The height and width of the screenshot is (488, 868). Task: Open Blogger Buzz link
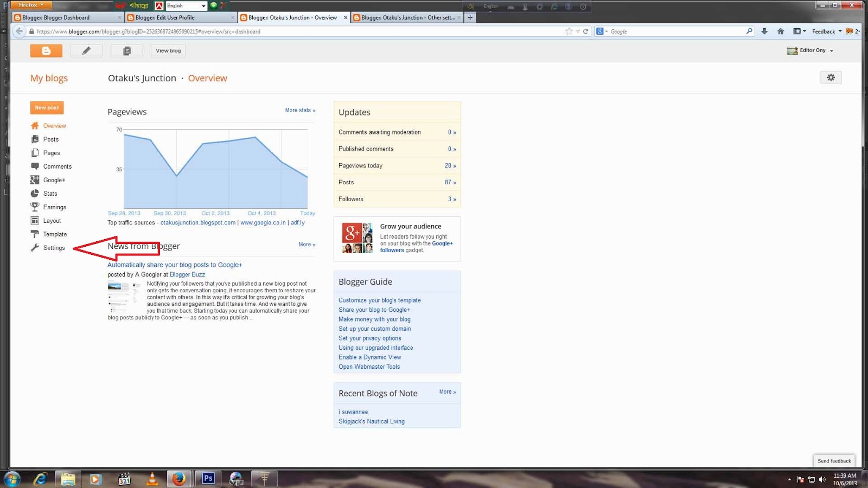[x=187, y=275]
